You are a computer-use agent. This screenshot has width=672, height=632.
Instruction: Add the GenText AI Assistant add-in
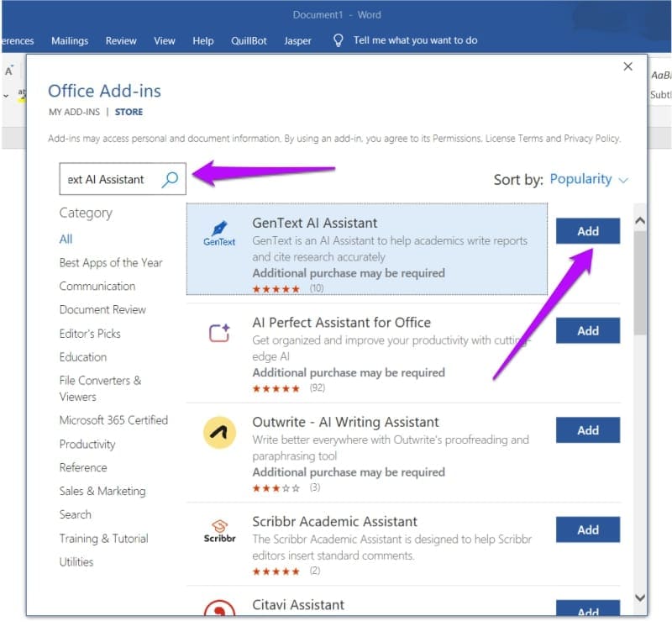[x=588, y=231]
